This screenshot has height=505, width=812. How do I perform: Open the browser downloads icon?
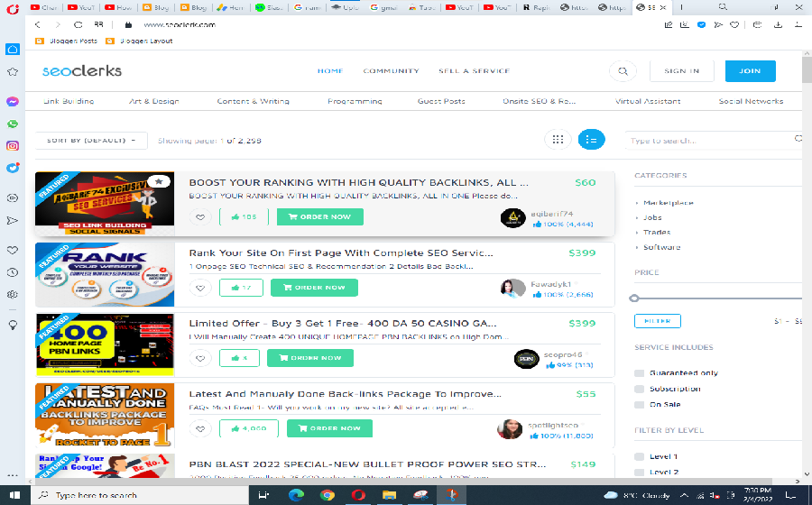(778, 24)
